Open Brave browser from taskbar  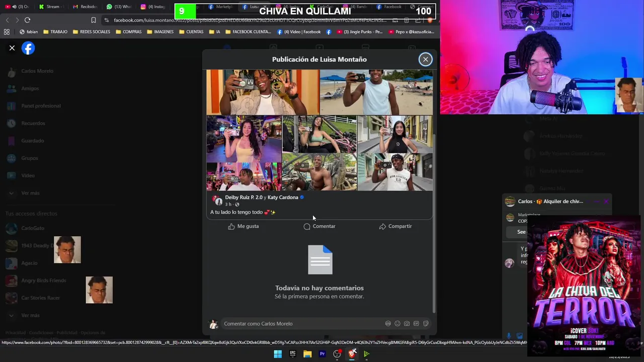click(x=352, y=354)
